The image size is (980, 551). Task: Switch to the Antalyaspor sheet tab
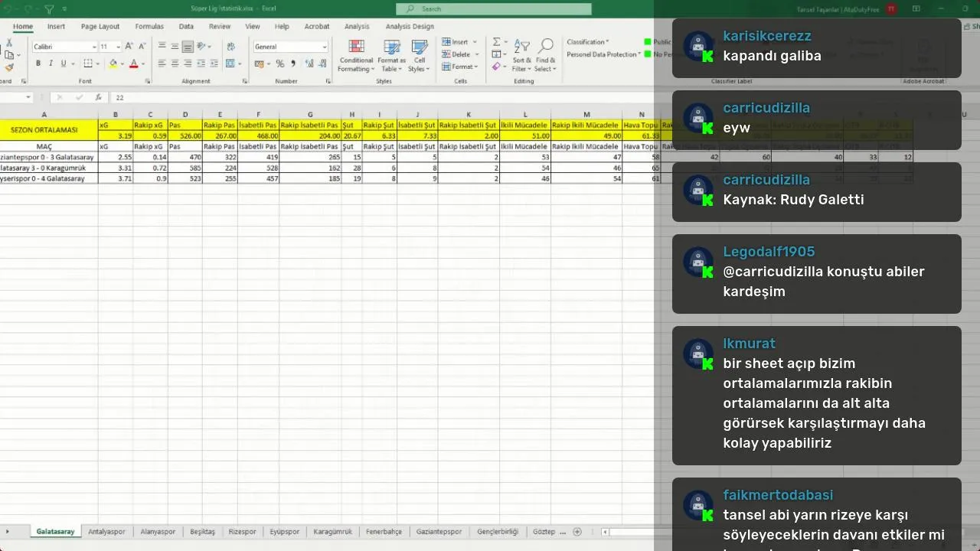pyautogui.click(x=106, y=531)
